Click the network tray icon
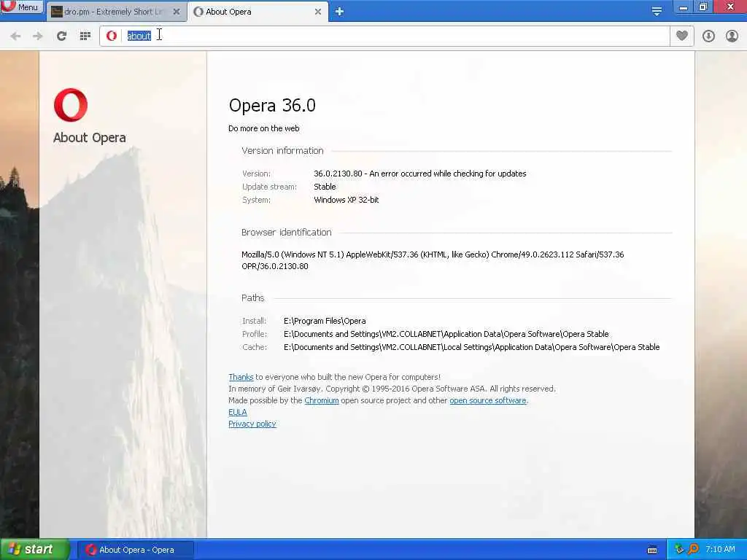Viewport: 747px width, 560px height. (679, 550)
